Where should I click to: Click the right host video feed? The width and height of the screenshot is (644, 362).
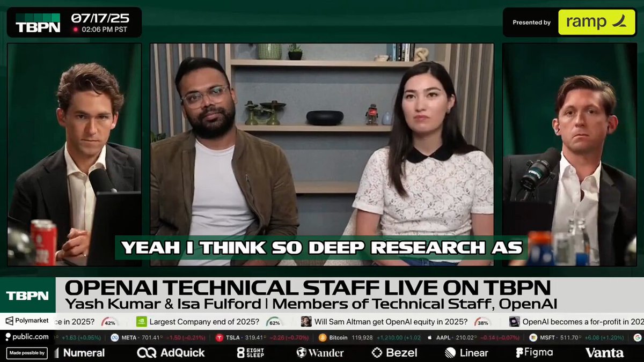[x=569, y=155]
